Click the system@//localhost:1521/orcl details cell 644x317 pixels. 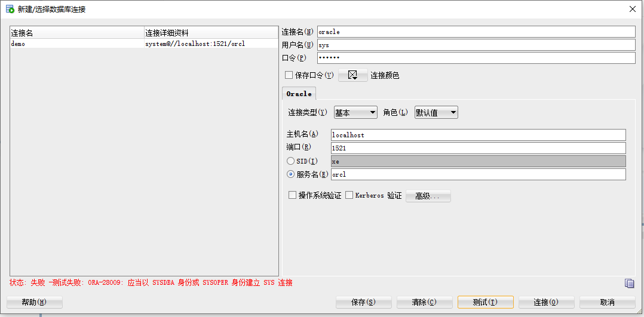pos(211,44)
